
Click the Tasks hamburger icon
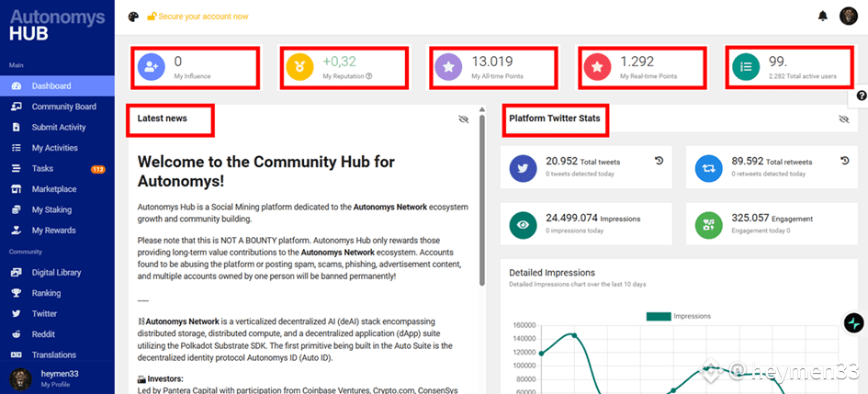[16, 168]
